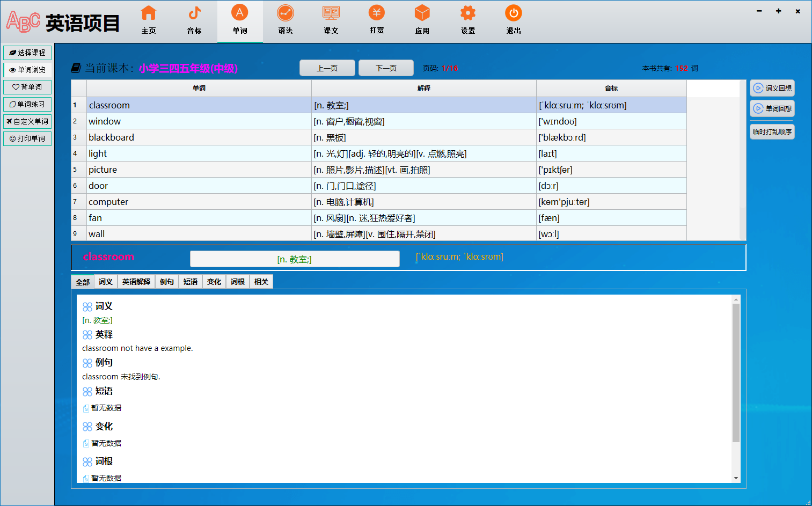812x506 pixels.
Task: Switch to the 例句 tab
Action: pyautogui.click(x=167, y=282)
